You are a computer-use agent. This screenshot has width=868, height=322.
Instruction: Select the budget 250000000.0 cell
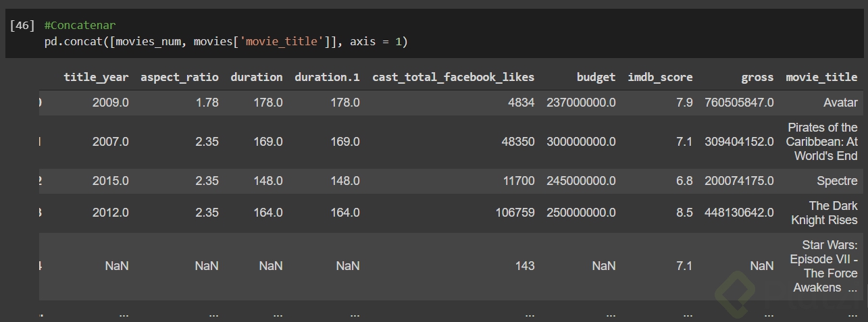[x=581, y=213]
